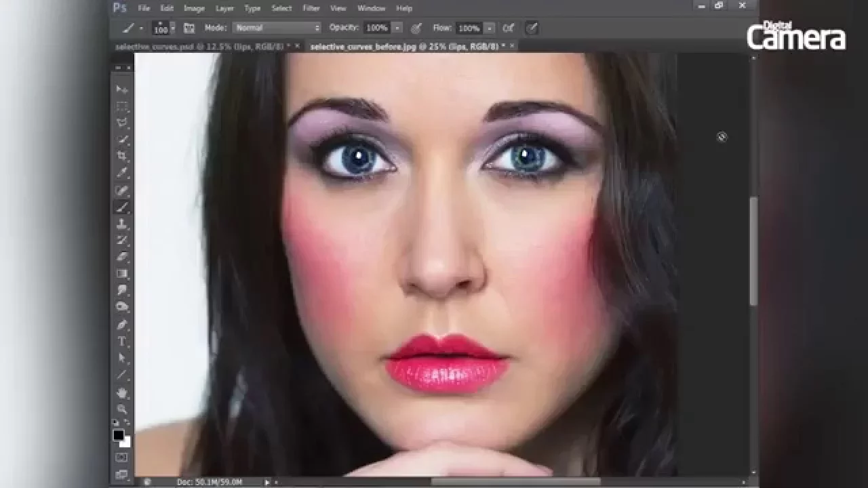This screenshot has height=488, width=868.
Task: Select the History Brush tool
Action: pyautogui.click(x=122, y=240)
